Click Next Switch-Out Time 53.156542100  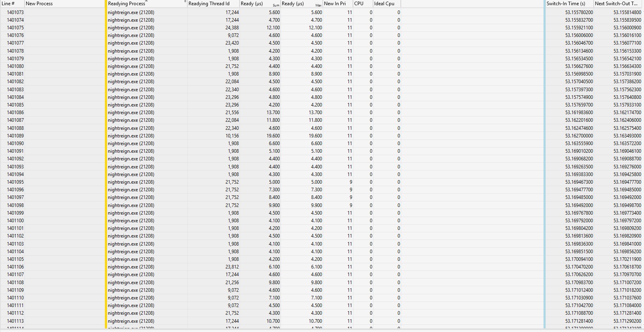(628, 59)
